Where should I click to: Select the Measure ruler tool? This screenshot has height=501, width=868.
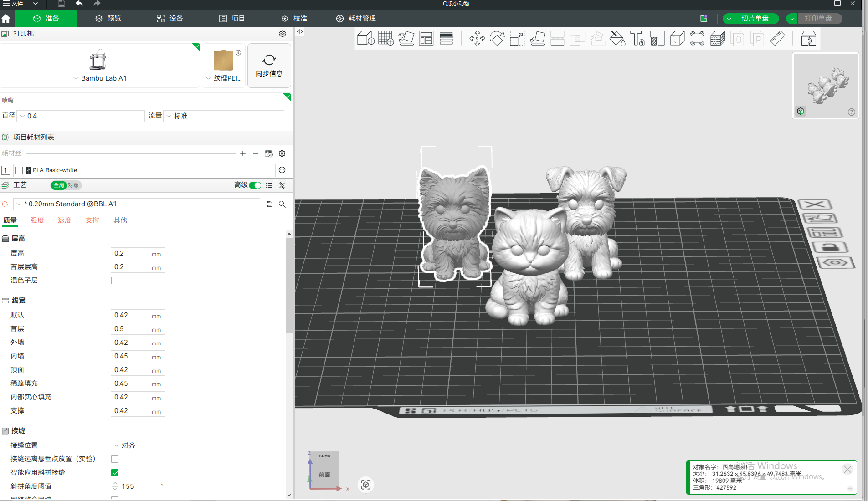point(778,38)
